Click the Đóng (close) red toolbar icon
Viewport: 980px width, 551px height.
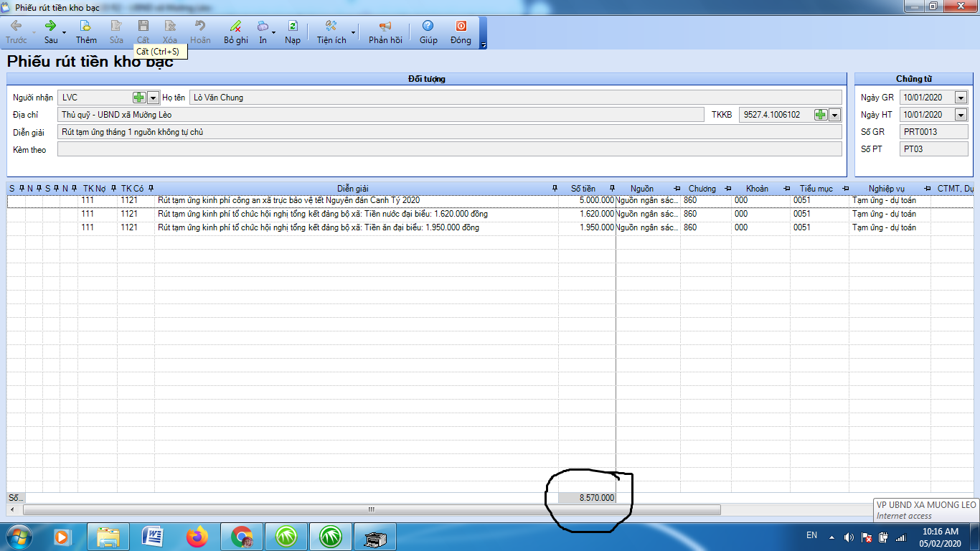[461, 26]
